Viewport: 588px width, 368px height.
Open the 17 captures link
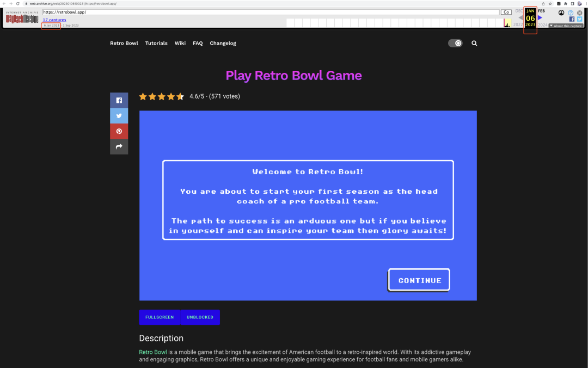pyautogui.click(x=54, y=20)
